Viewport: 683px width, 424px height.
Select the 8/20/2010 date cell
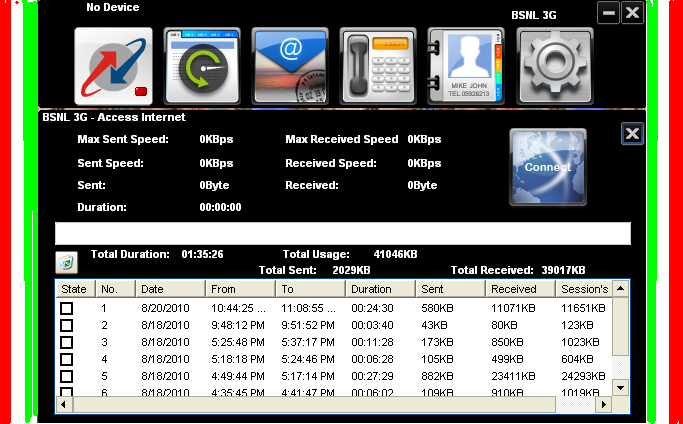click(165, 308)
